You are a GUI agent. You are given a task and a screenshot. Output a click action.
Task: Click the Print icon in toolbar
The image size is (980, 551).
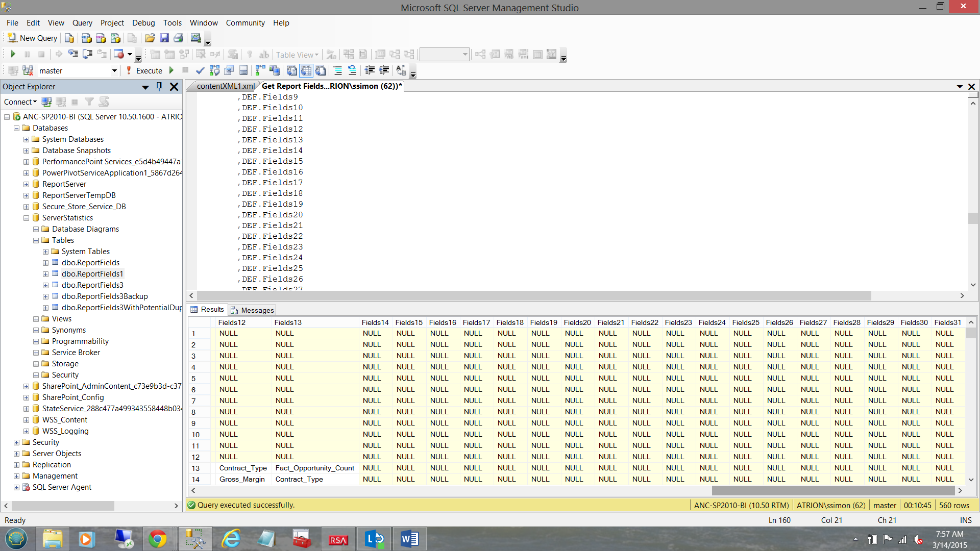pos(178,38)
